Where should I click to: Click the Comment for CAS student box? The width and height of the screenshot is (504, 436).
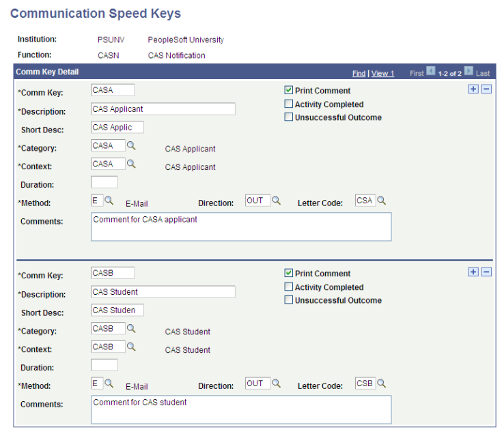pos(241,409)
